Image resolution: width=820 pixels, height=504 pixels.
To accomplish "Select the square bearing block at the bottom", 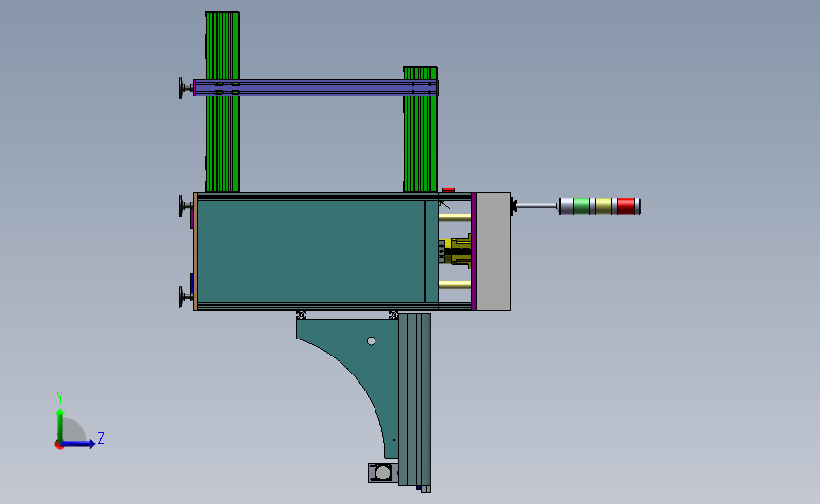I will [x=383, y=473].
